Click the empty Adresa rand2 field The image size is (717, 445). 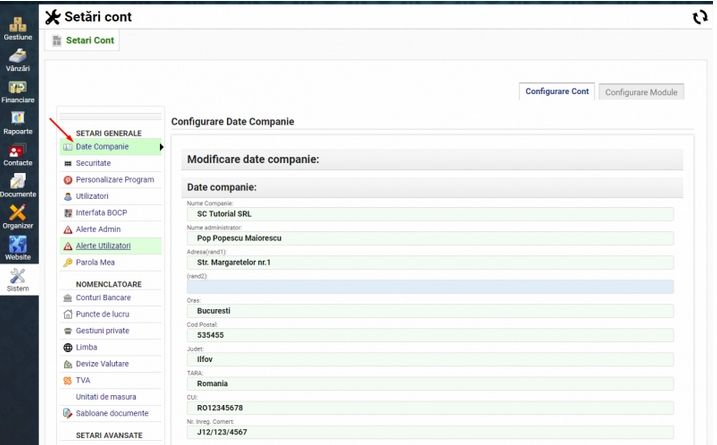pos(430,287)
